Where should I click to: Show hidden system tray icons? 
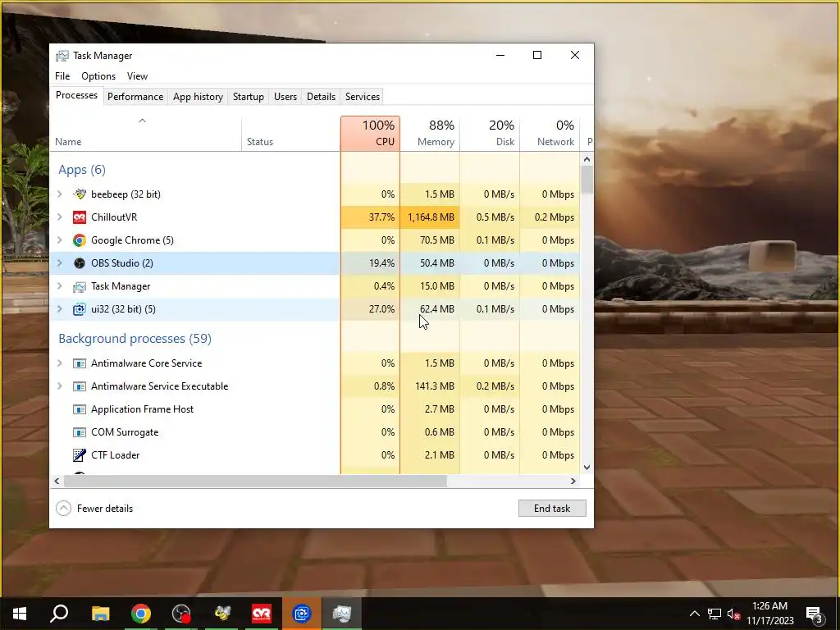(694, 614)
